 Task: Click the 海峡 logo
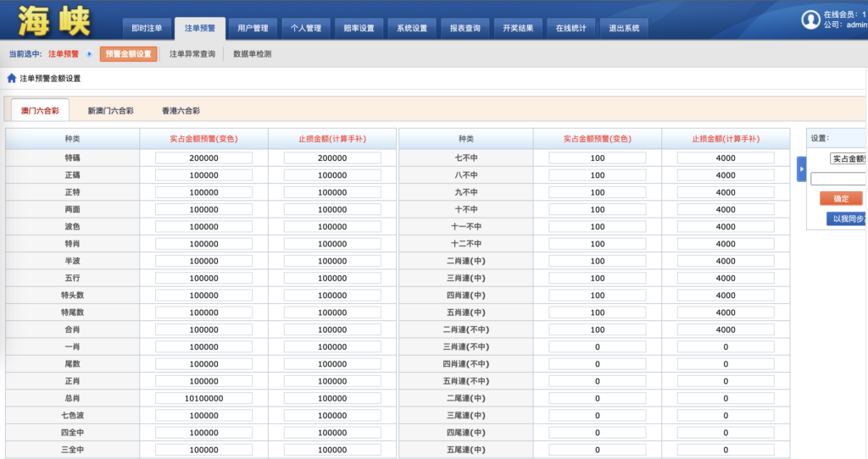tap(53, 20)
